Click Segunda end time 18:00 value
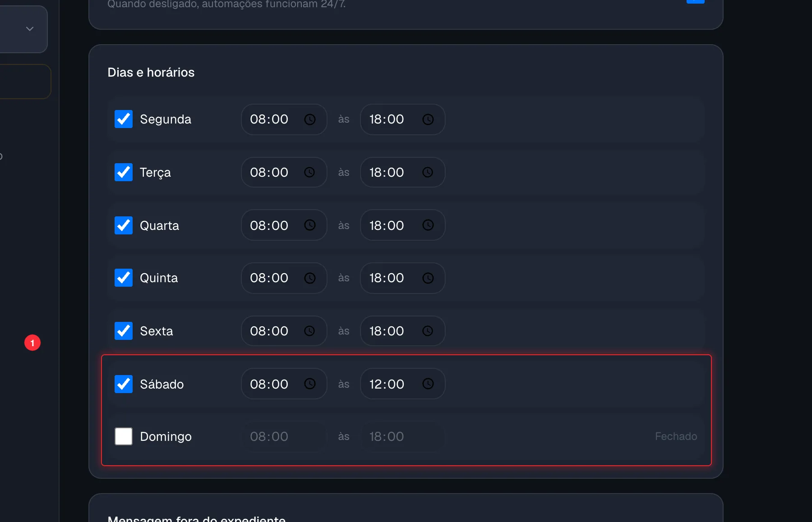812x522 pixels. (387, 119)
